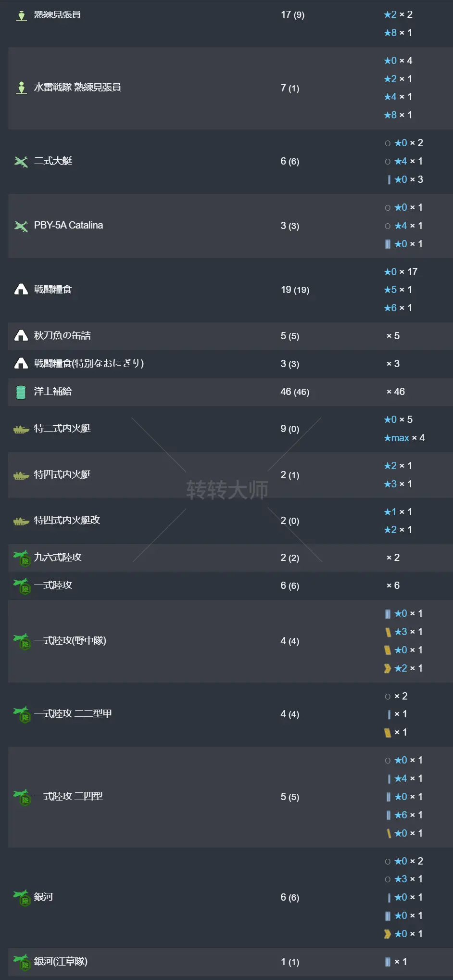The width and height of the screenshot is (453, 980).
Task: Click the 二式大艇 flying boat icon
Action: (x=21, y=161)
